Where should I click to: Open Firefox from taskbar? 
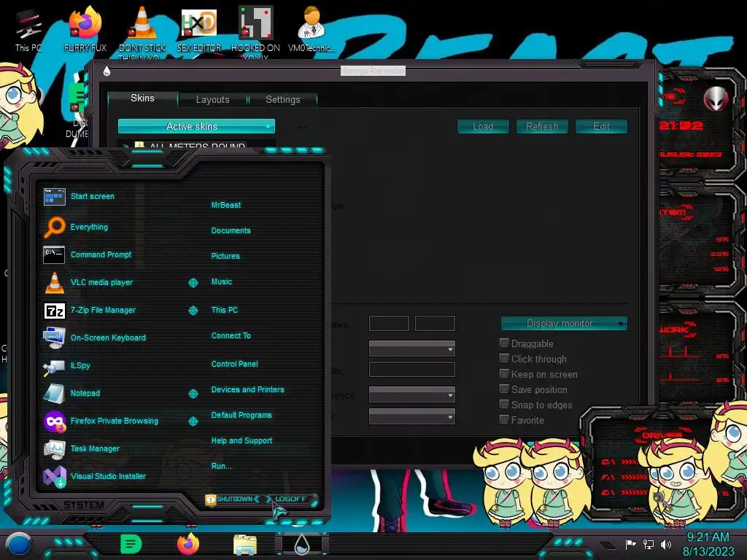[x=188, y=544]
